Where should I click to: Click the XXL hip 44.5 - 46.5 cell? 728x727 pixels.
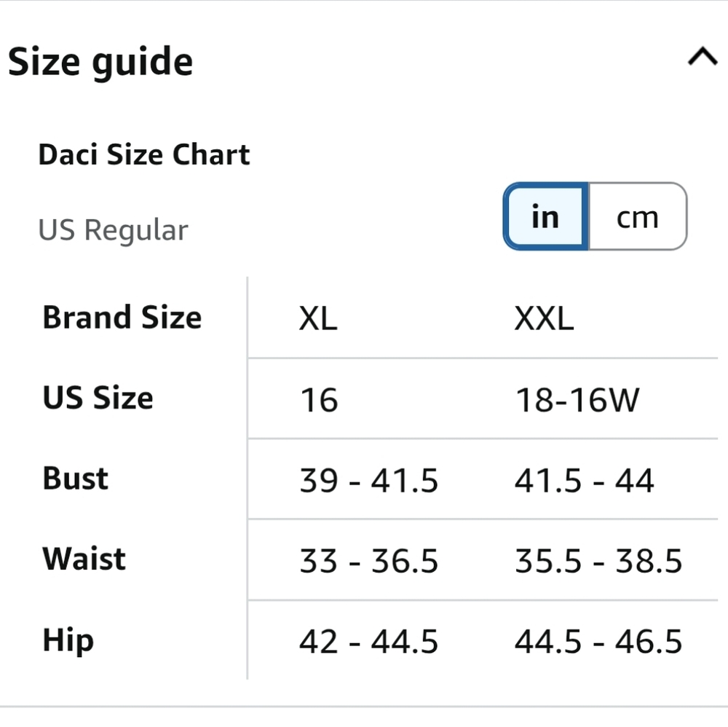598,642
